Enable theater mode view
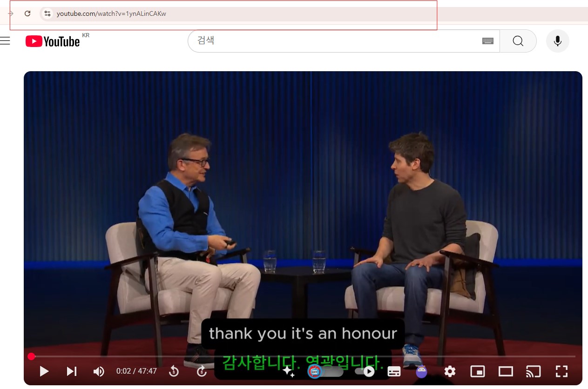 point(506,371)
